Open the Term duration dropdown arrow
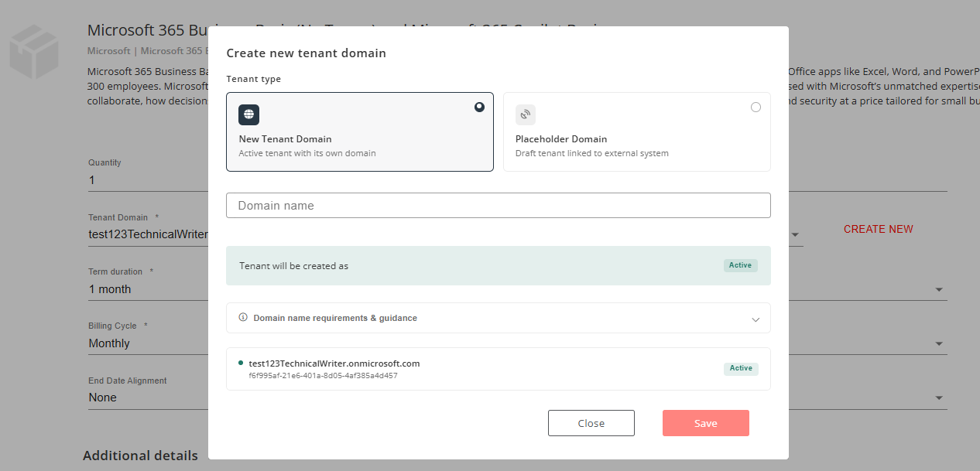 pyautogui.click(x=939, y=290)
